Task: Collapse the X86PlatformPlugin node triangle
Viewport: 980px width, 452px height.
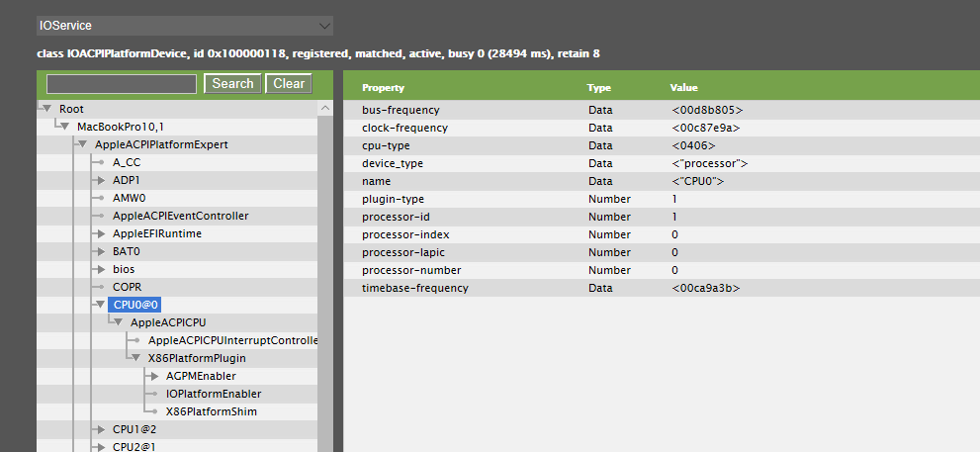Action: 135,358
